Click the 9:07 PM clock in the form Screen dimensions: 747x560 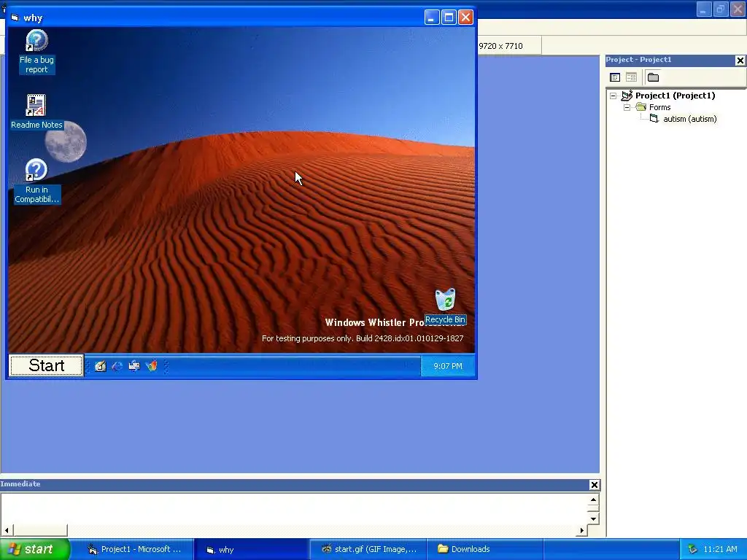click(x=448, y=366)
